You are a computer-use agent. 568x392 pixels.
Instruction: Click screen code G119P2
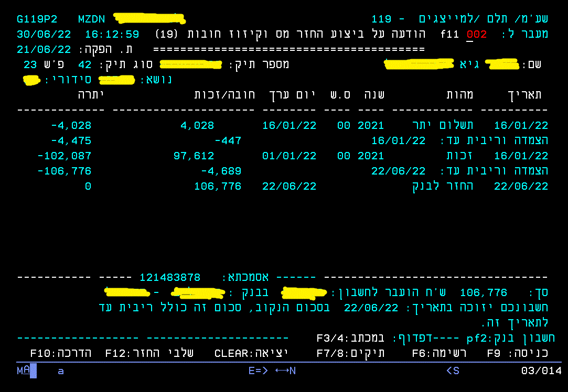tap(38, 19)
